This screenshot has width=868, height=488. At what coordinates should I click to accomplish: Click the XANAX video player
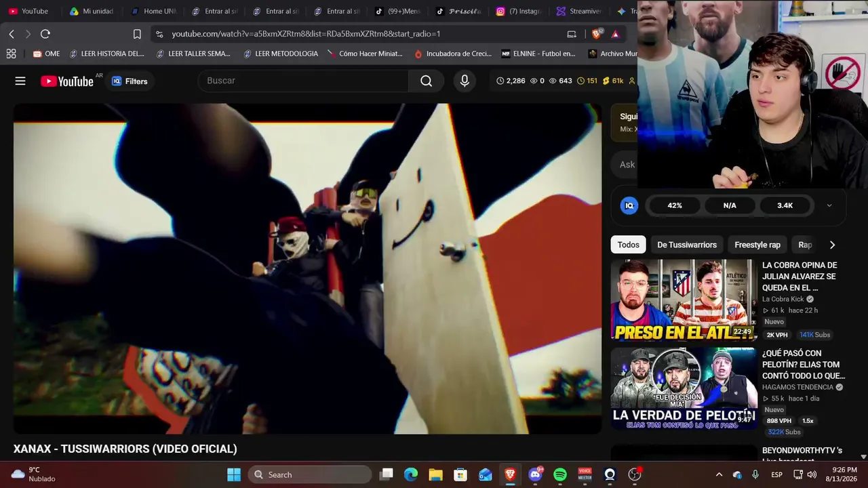(307, 268)
